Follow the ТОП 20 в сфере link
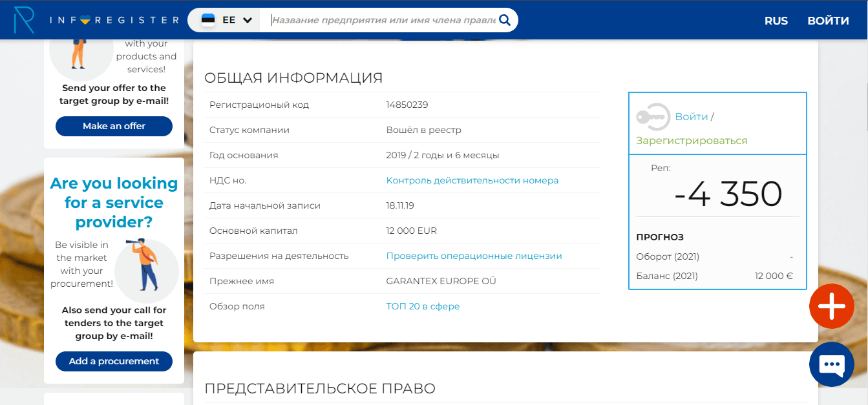This screenshot has width=868, height=405. coord(423,306)
